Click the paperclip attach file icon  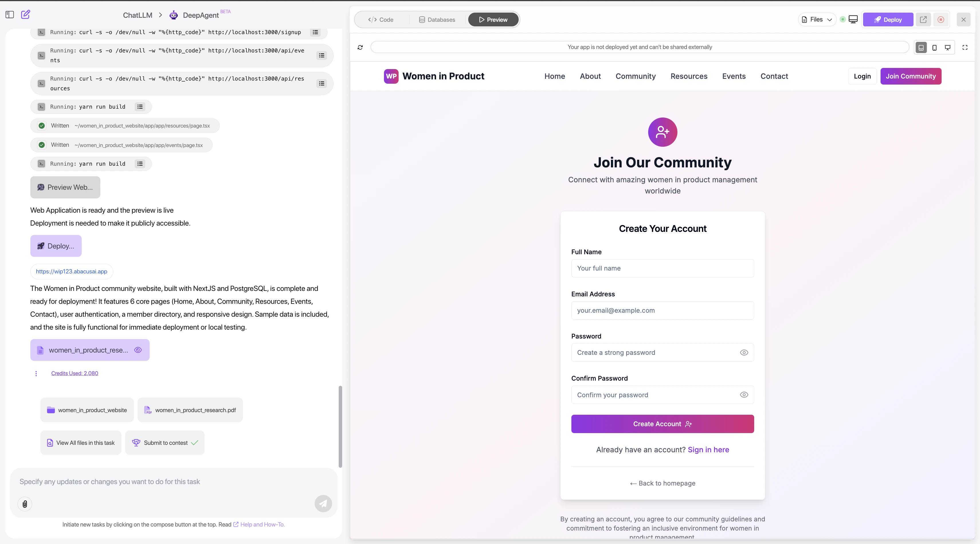coord(25,504)
